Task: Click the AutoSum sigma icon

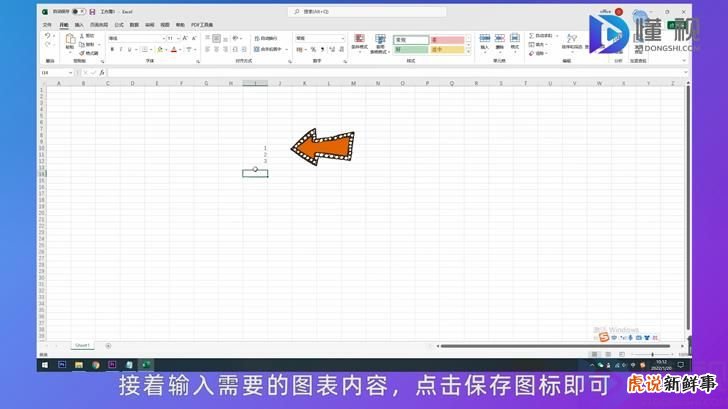Action: coord(532,36)
